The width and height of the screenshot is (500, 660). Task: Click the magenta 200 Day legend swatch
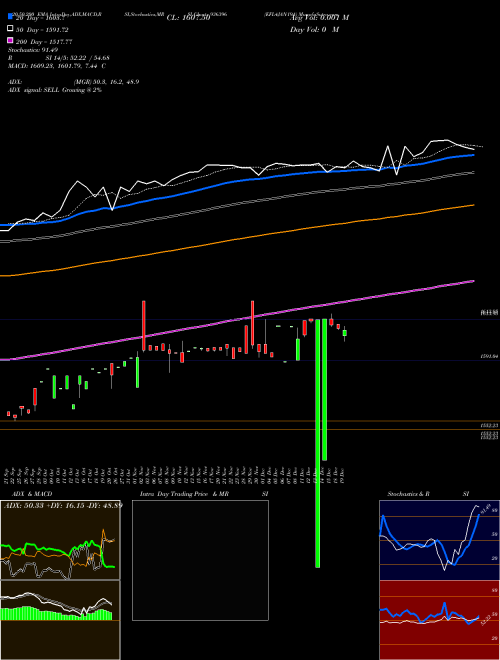10,41
